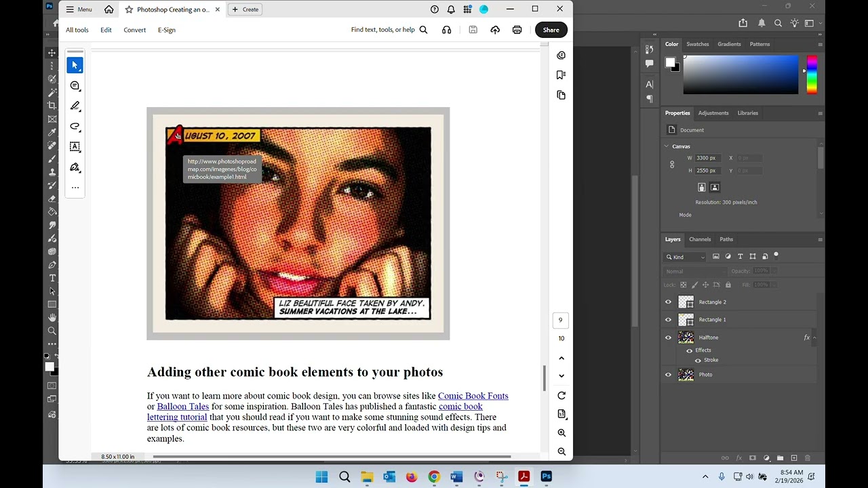Open the Balloon Tales link

click(x=183, y=407)
